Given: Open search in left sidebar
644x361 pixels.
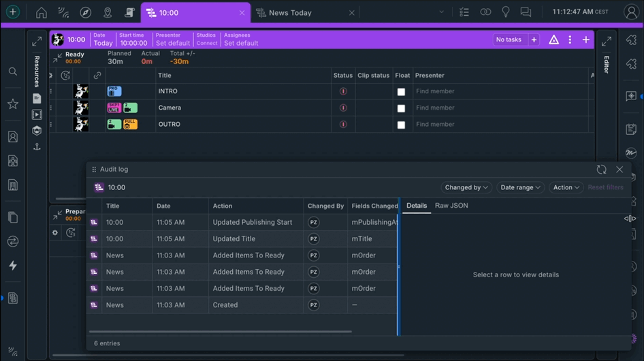Looking at the screenshot, I should [x=13, y=72].
